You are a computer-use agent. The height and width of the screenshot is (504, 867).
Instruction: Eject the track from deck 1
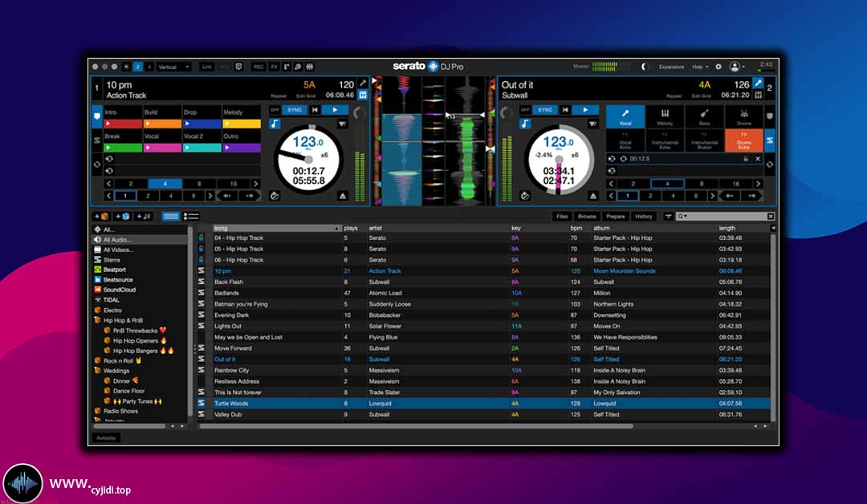343,196
